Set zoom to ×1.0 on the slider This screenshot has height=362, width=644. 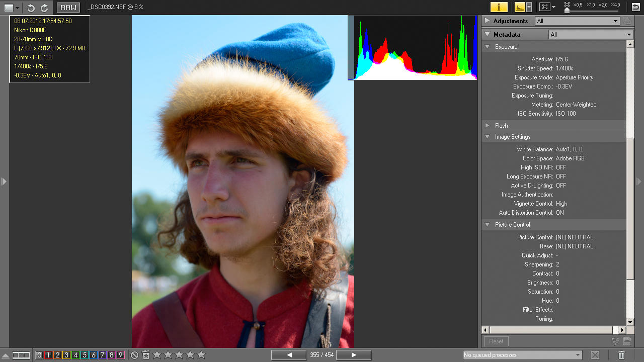click(x=591, y=6)
